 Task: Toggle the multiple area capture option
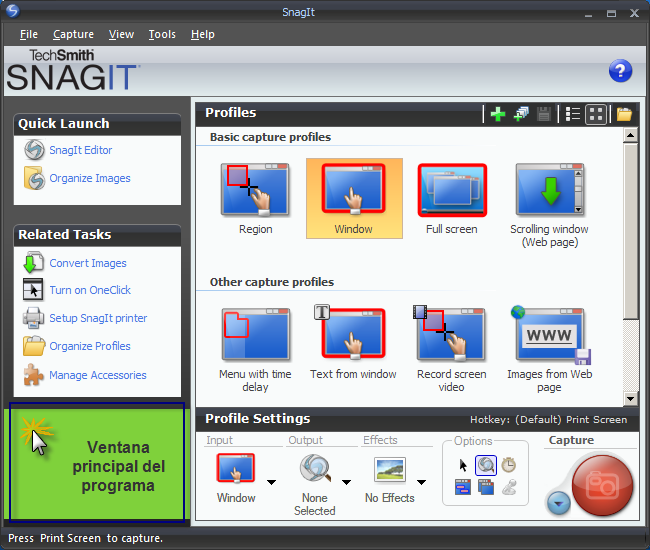pyautogui.click(x=486, y=487)
